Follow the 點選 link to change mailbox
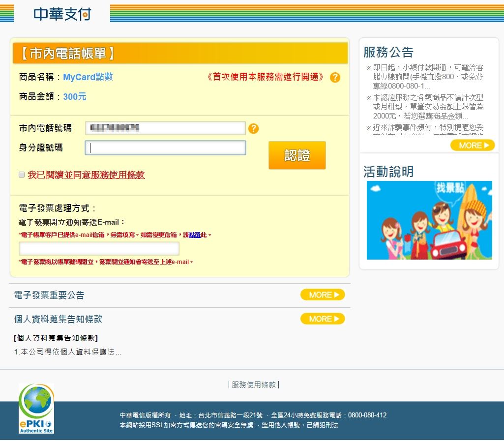This screenshot has width=504, height=441. point(194,235)
